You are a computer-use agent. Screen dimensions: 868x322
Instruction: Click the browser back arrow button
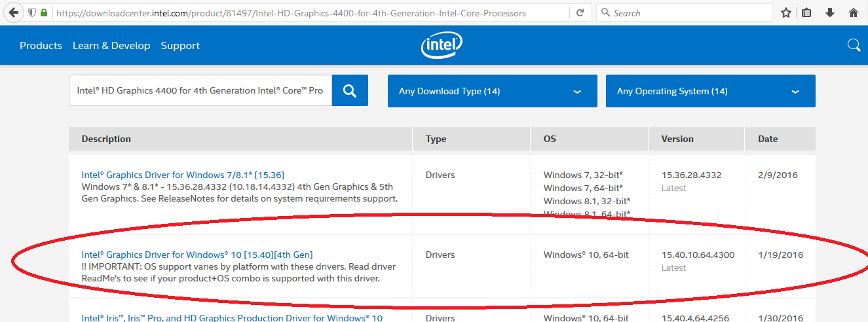click(13, 12)
